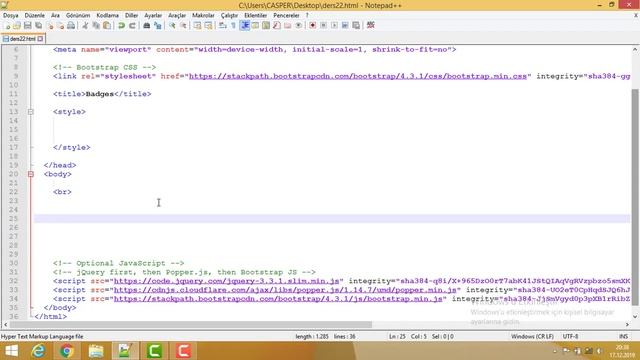The width and height of the screenshot is (640, 360).
Task: Open the Makrolar menu
Action: 203,15
